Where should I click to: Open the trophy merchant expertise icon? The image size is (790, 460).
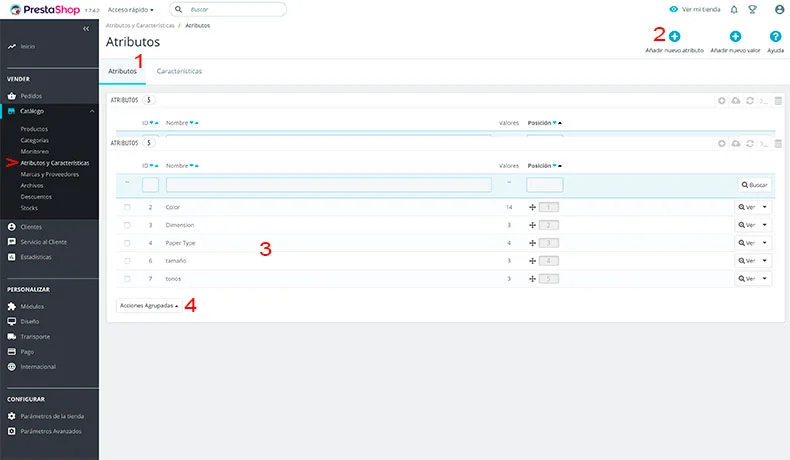click(x=752, y=10)
